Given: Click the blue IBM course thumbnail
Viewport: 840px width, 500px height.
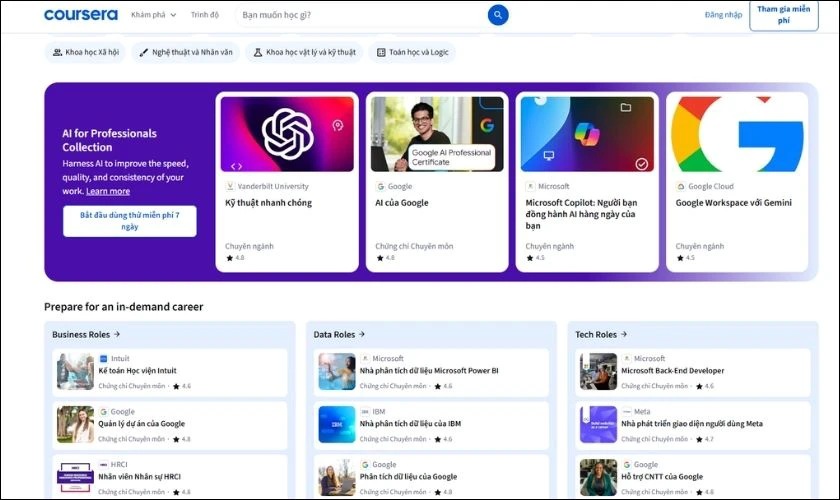Looking at the screenshot, I should 337,424.
